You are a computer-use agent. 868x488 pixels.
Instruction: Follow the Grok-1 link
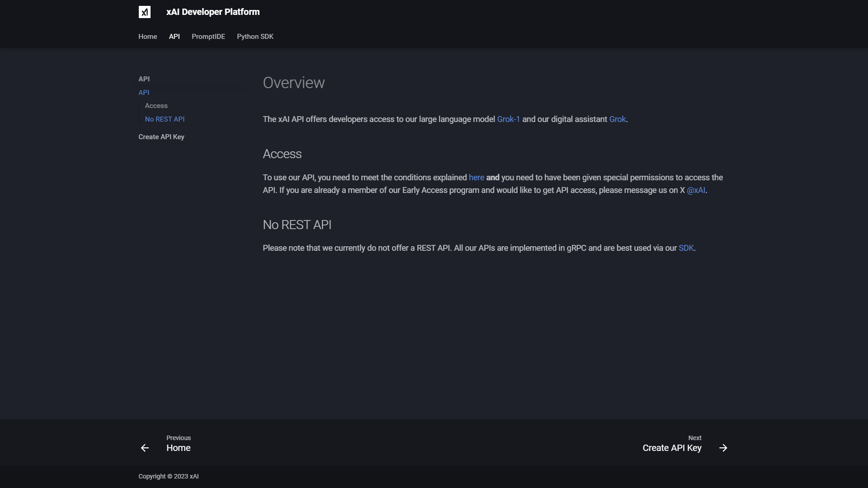tap(509, 119)
